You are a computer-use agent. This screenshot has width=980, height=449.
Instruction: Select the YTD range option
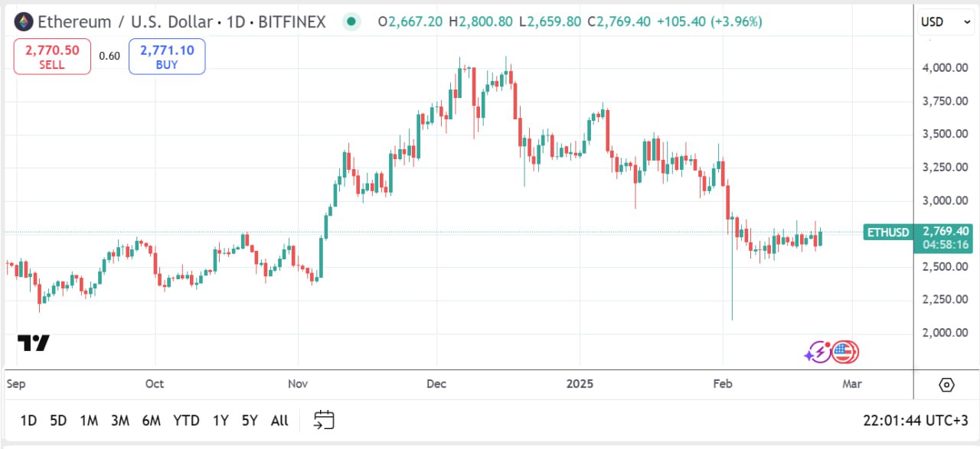coord(186,420)
